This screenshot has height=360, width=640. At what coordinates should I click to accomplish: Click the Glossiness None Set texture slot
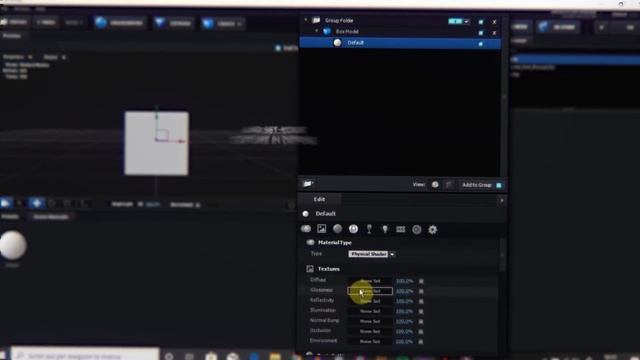pos(370,291)
